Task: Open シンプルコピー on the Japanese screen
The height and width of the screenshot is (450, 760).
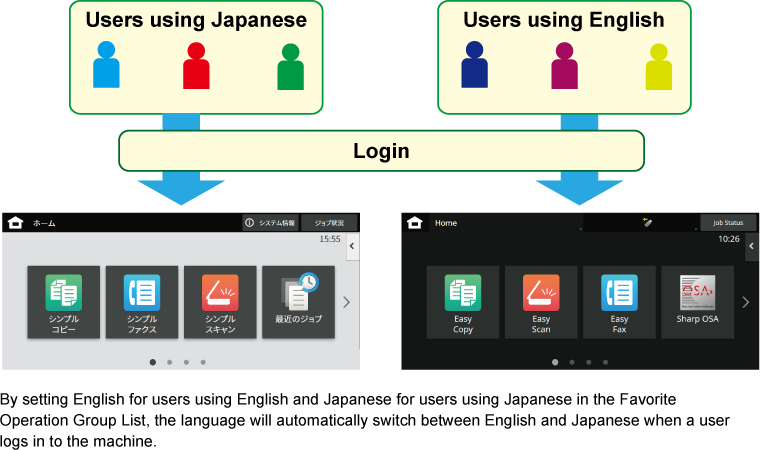Action: (x=63, y=302)
